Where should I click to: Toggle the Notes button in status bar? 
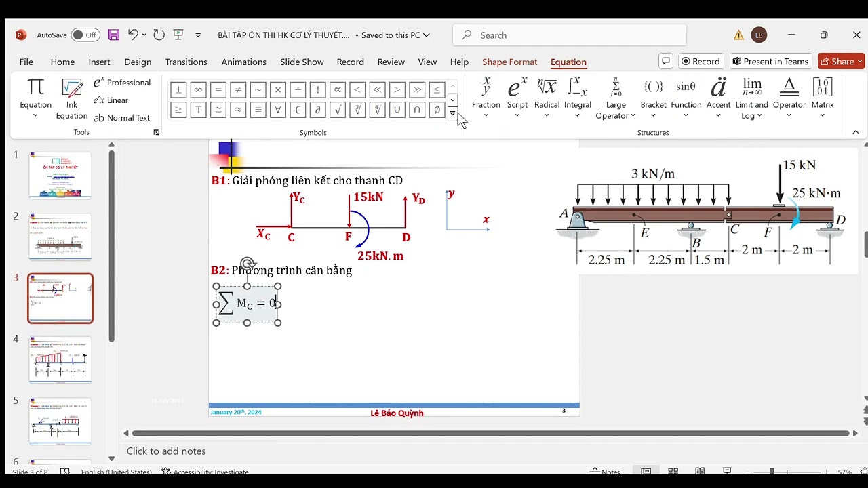coord(605,472)
